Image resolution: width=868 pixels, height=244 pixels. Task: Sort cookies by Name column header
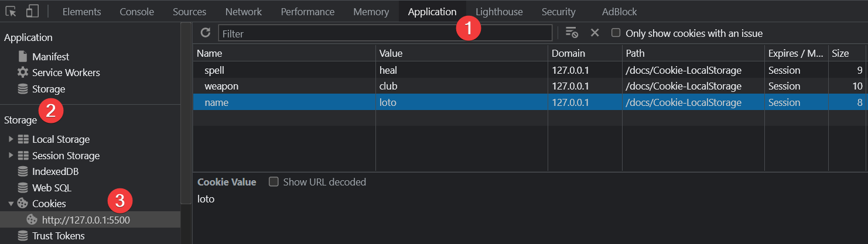[x=284, y=53]
